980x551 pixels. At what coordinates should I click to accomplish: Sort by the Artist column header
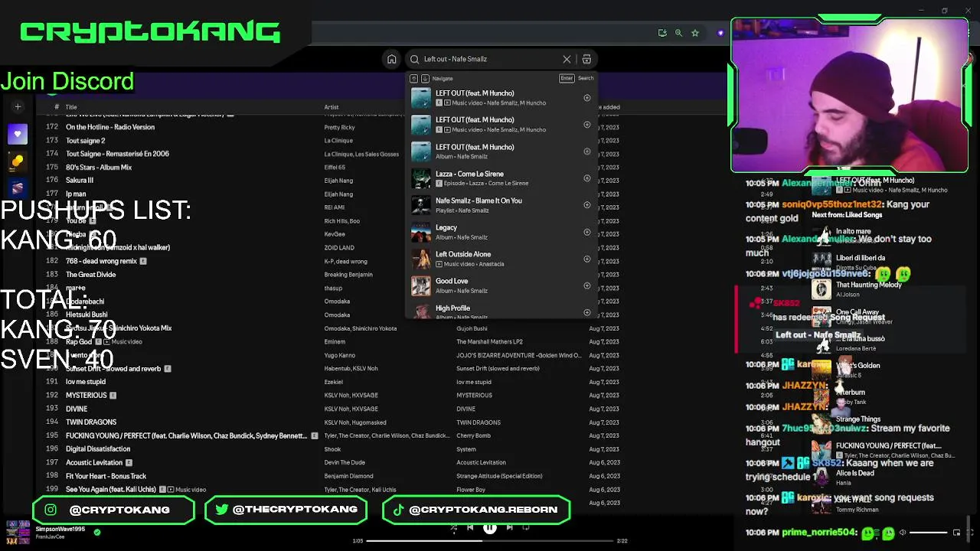[332, 107]
